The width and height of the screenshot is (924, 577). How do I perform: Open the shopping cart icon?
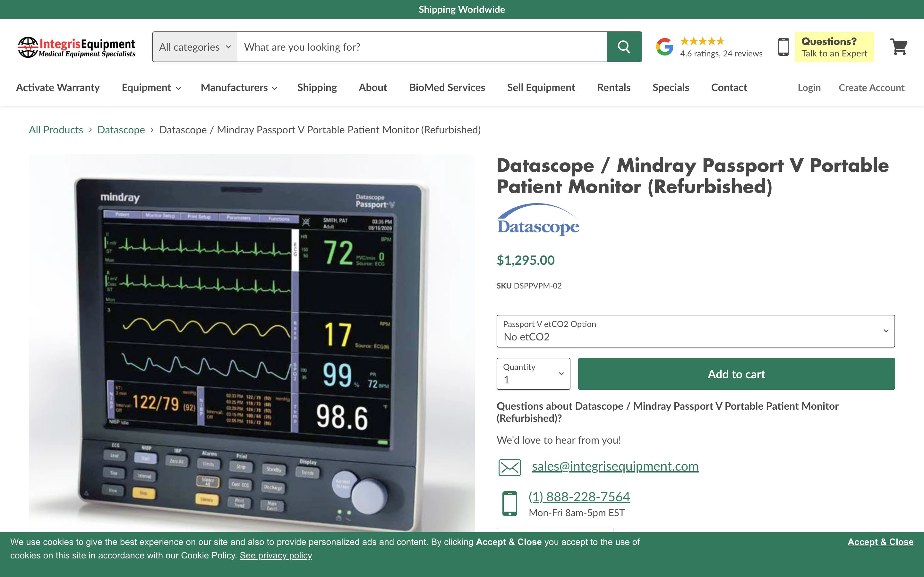pyautogui.click(x=898, y=47)
